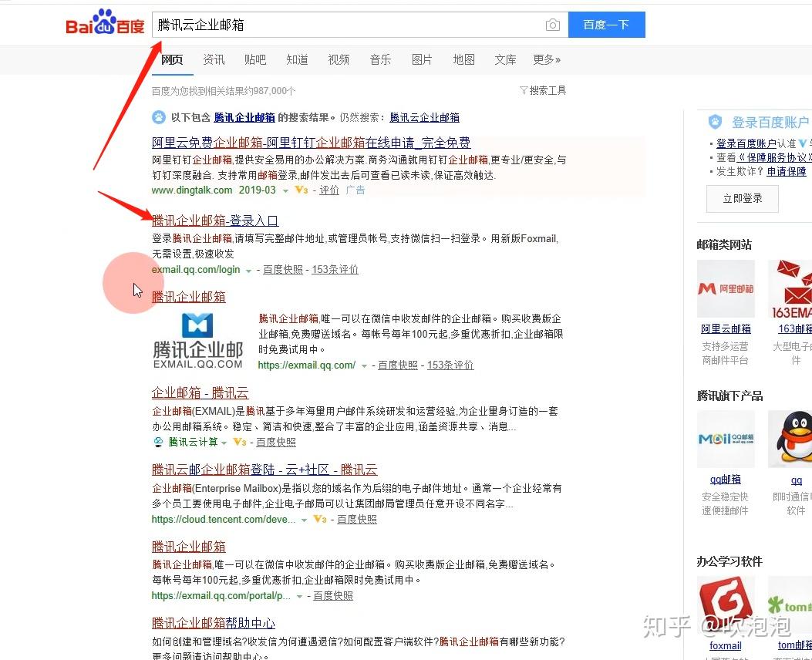Click the QQ mail product icon
Viewport: 812px width, 660px height.
[x=726, y=439]
